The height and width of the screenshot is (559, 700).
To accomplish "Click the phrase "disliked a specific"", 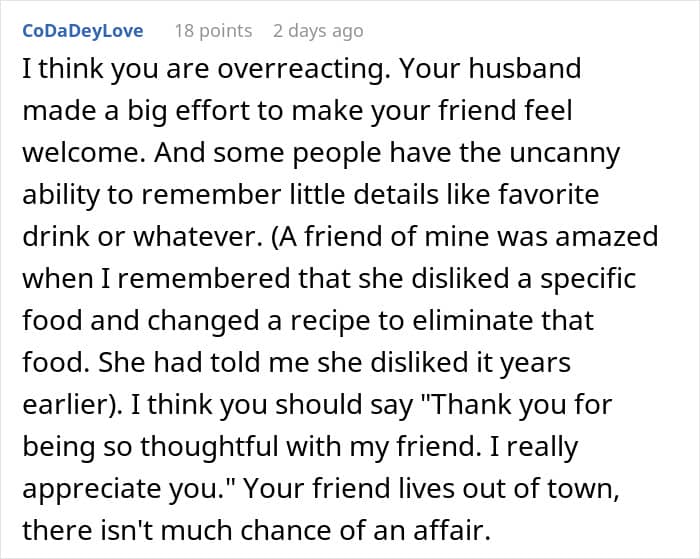I will tap(481, 280).
